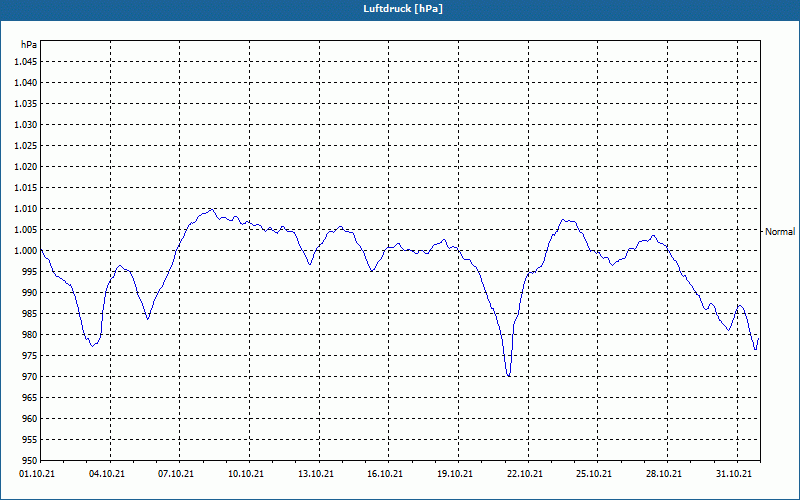The height and width of the screenshot is (500, 800).
Task: Select the 1.045 y-axis label
Action: coord(27,62)
